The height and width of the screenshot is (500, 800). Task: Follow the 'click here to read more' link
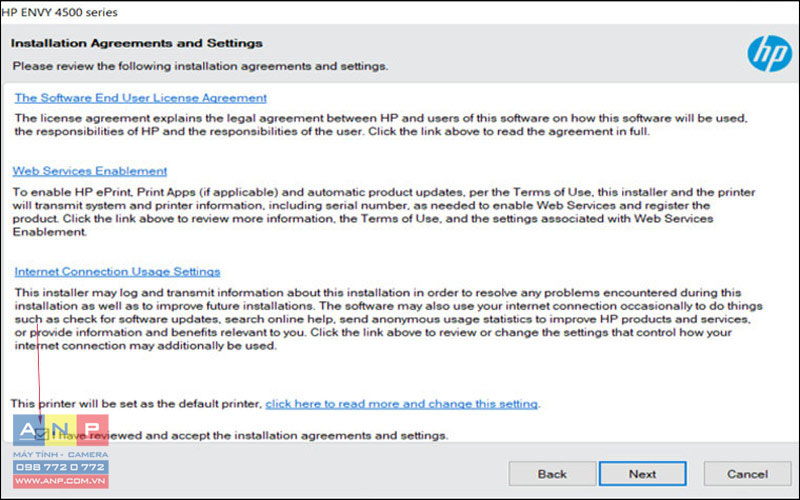402,404
